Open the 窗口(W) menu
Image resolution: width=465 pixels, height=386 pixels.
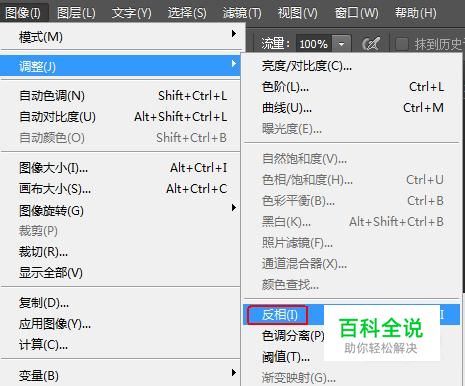(356, 13)
